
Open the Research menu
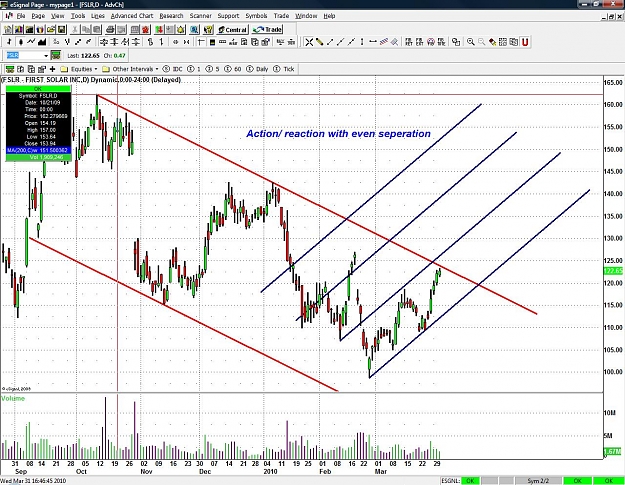171,16
